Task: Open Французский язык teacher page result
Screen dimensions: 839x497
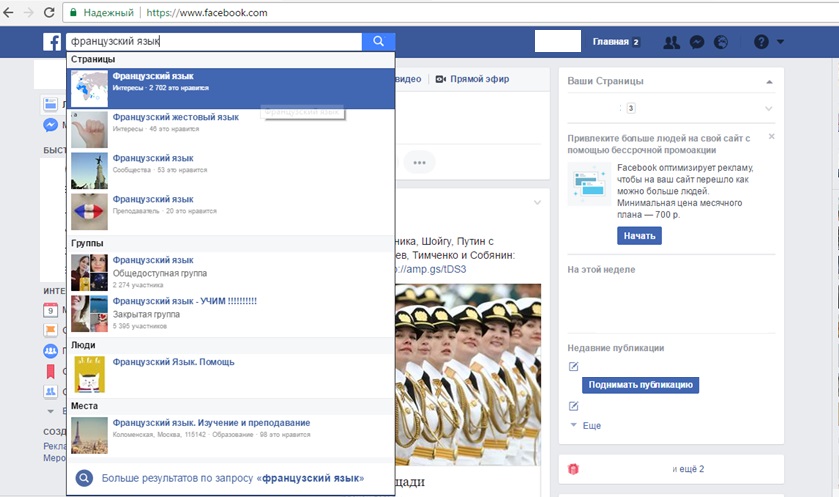Action: (231, 212)
